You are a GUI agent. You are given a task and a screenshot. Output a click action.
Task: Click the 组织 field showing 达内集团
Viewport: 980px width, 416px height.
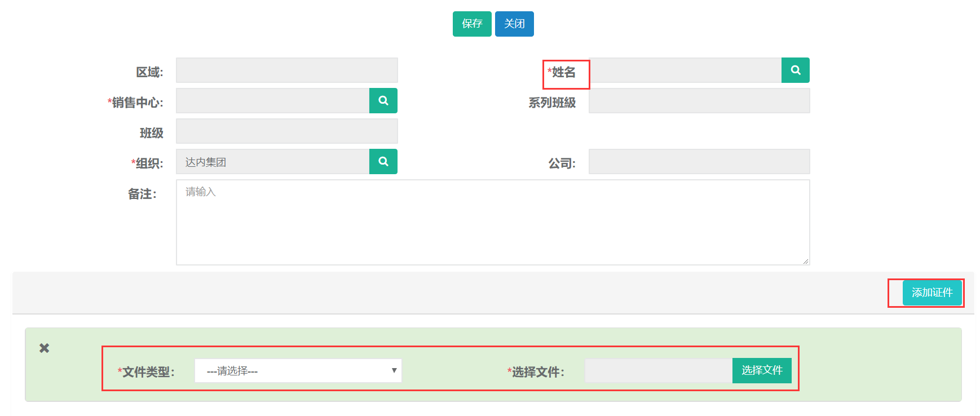point(273,162)
